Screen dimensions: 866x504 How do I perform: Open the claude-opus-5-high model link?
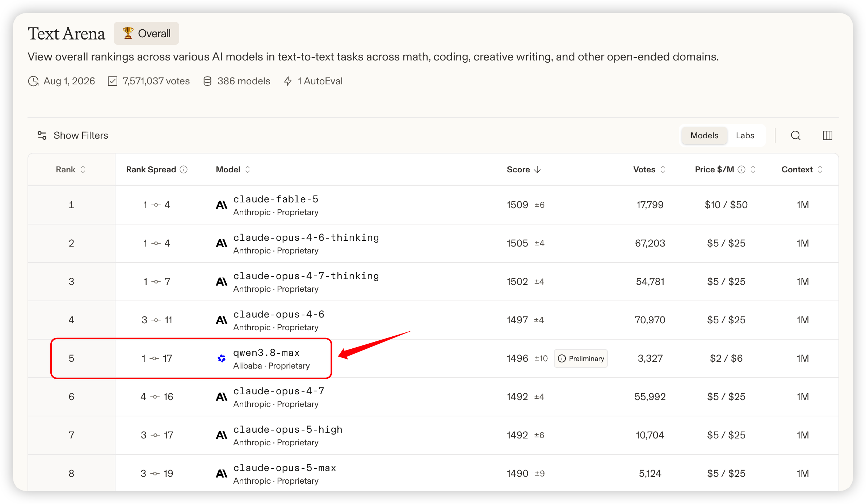pos(288,429)
